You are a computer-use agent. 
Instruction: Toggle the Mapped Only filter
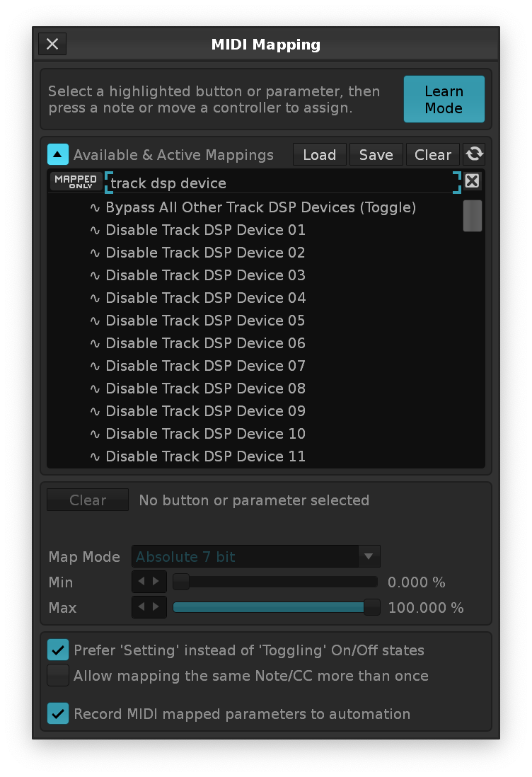(x=76, y=182)
